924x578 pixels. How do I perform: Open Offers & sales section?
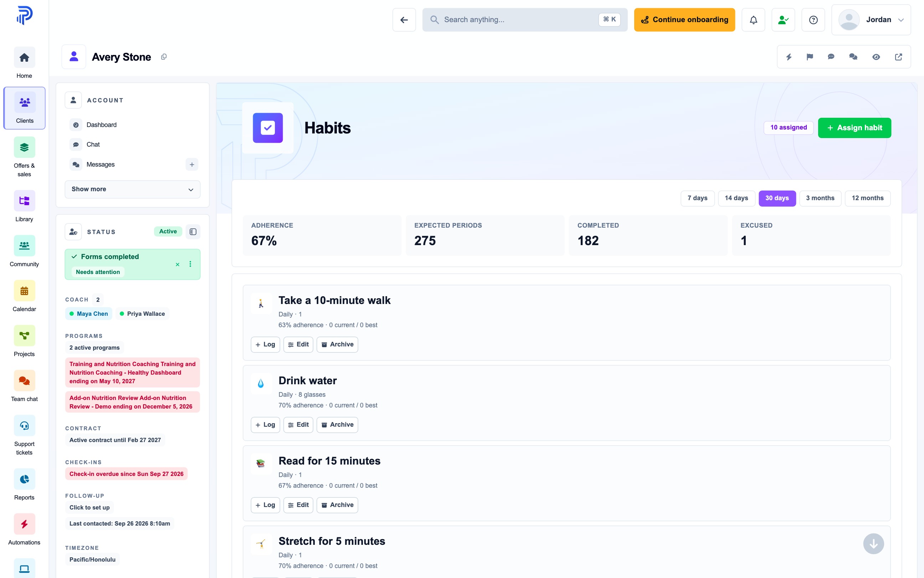pos(24,157)
